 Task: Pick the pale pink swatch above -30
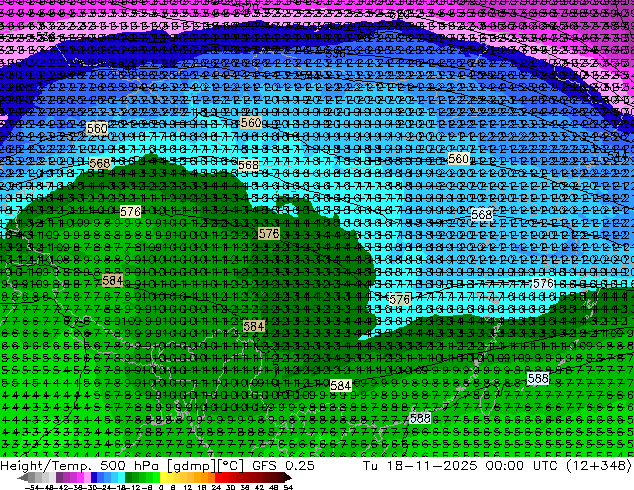pos(87,477)
